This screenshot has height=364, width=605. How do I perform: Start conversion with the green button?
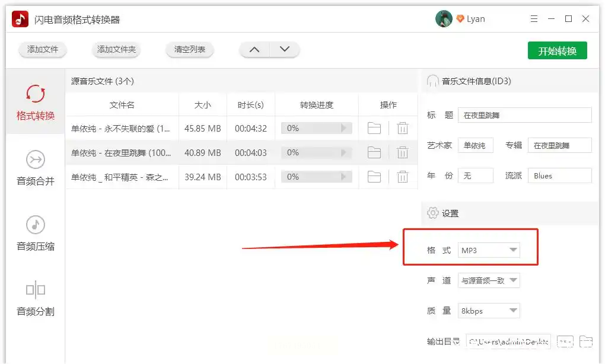click(x=557, y=50)
